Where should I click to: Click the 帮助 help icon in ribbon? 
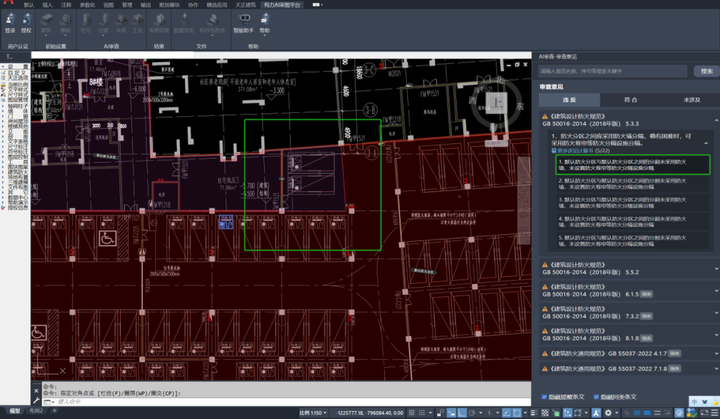[265, 20]
